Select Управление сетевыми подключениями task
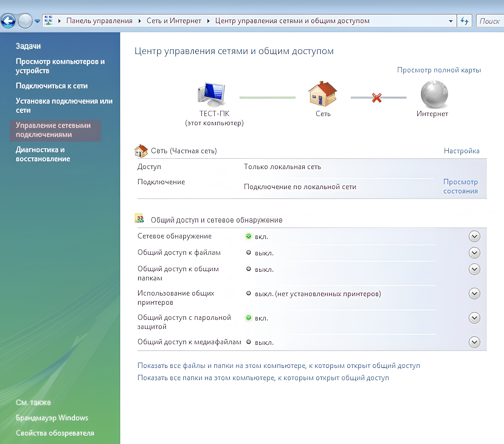The height and width of the screenshot is (444, 504). pos(53,130)
